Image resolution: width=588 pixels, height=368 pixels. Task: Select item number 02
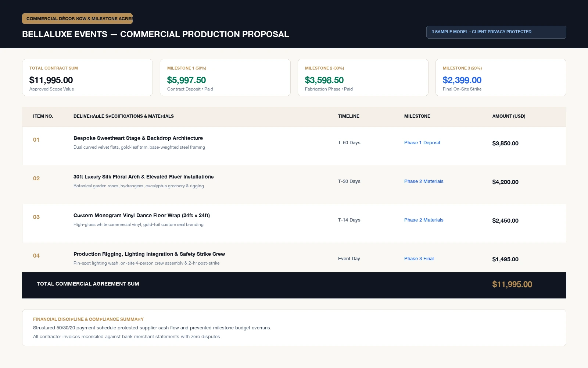(x=36, y=178)
